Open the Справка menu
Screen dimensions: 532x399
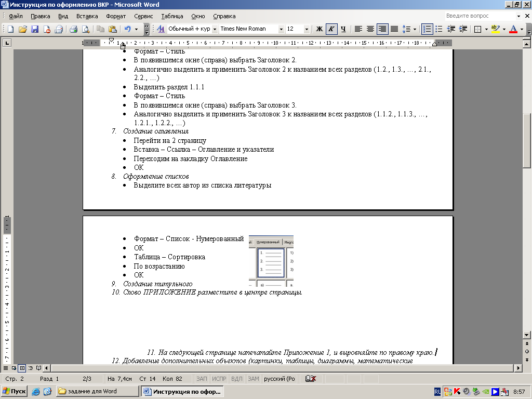224,16
